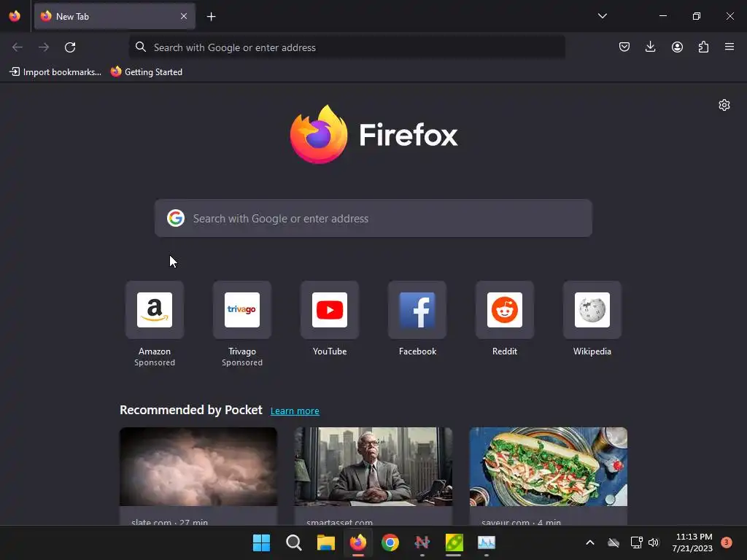Reload the current page
Screen dimensions: 747x560
(70, 47)
